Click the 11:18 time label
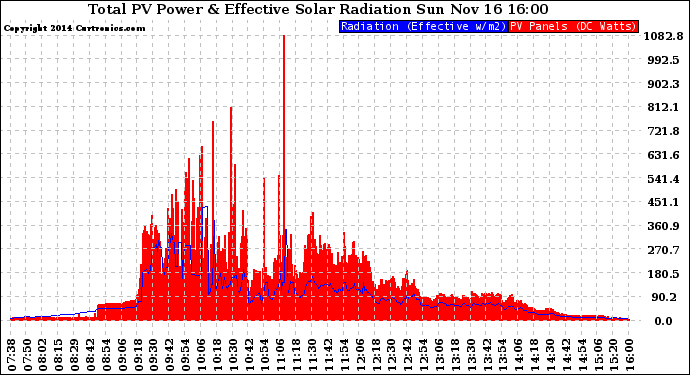690x375 pixels. [x=297, y=355]
